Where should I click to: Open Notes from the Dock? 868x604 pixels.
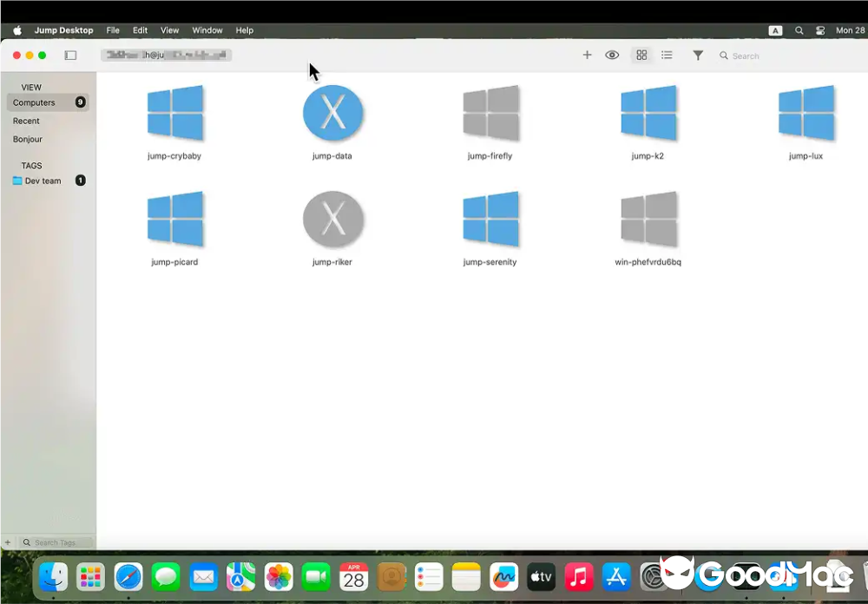(466, 577)
